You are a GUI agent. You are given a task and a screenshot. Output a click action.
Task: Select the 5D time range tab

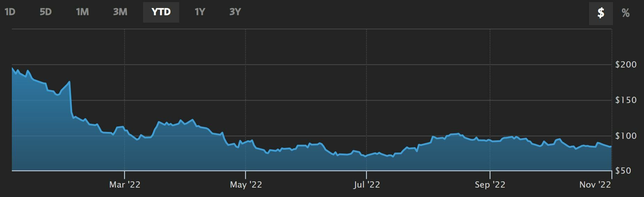(46, 12)
